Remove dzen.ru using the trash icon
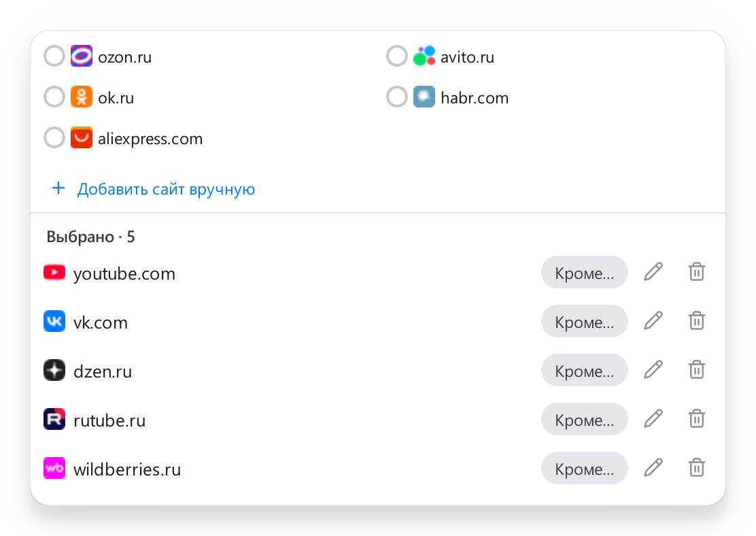This screenshot has height=536, width=756. (x=697, y=370)
